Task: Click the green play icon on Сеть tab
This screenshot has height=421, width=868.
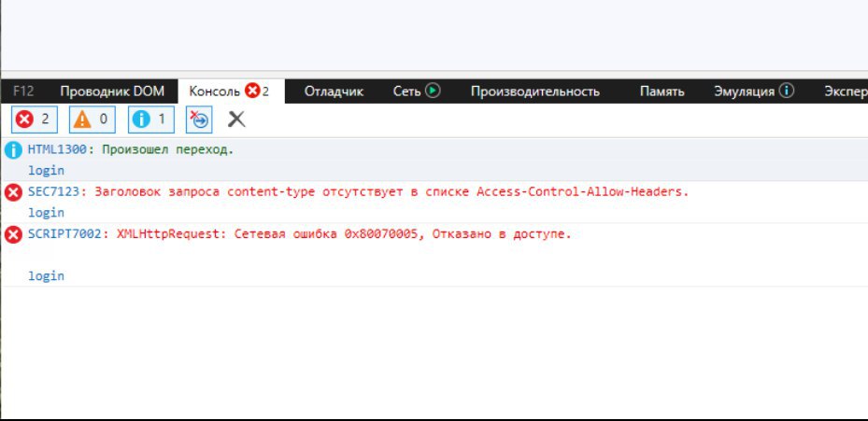Action: [x=433, y=91]
